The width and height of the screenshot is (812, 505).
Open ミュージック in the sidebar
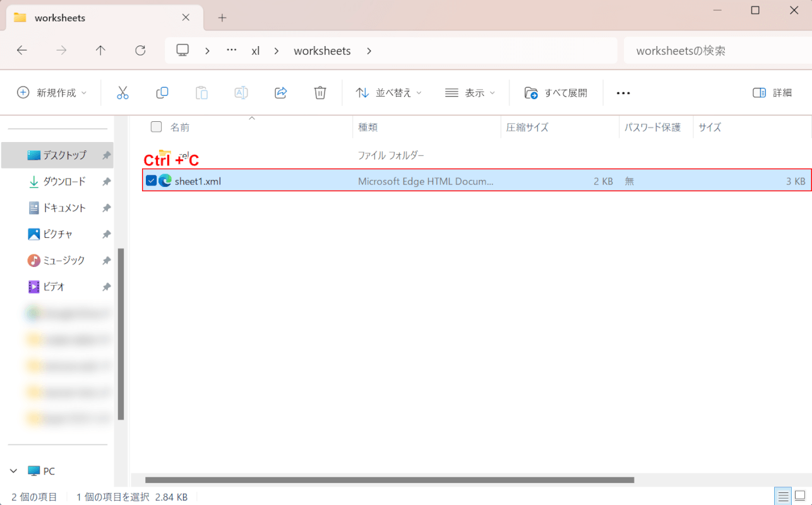click(57, 260)
